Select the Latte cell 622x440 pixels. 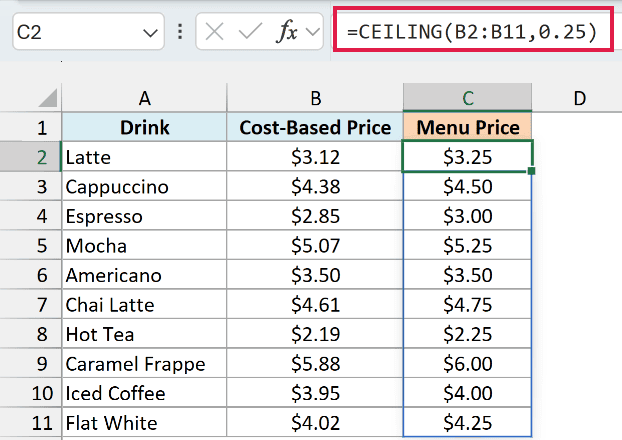(144, 157)
